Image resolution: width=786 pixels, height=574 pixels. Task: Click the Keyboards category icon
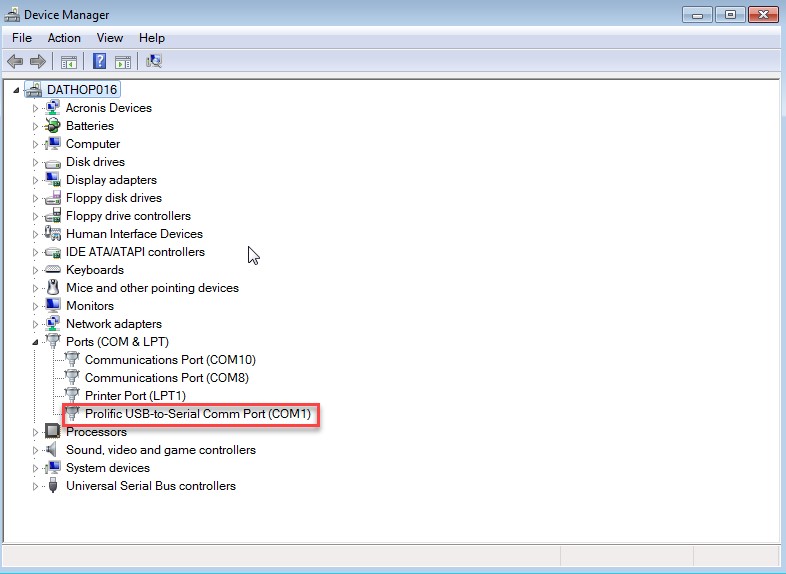53,270
